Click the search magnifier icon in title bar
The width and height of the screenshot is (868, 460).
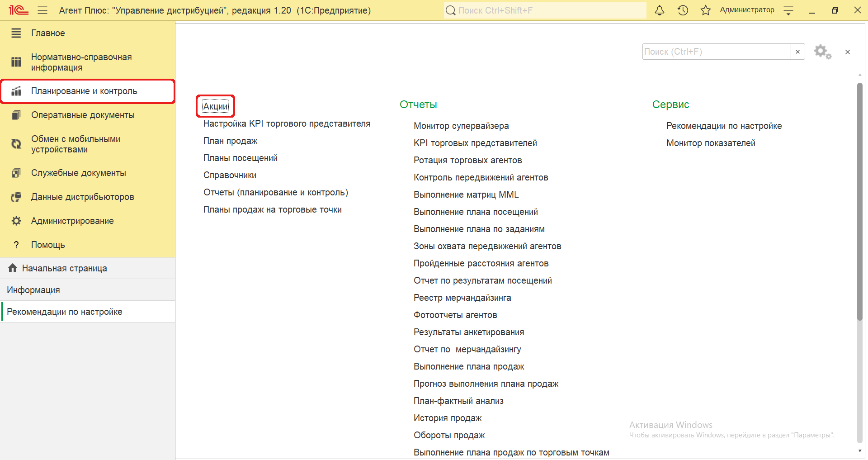pyautogui.click(x=450, y=10)
